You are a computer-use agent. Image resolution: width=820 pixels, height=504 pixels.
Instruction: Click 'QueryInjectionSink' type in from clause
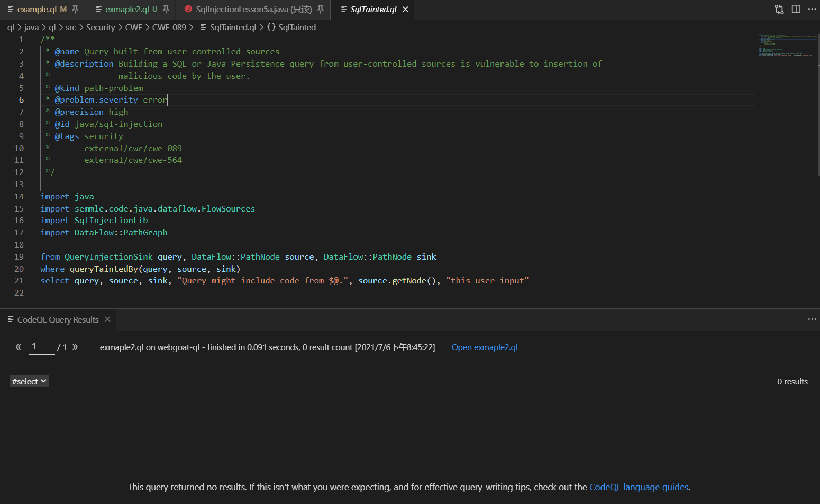point(108,257)
